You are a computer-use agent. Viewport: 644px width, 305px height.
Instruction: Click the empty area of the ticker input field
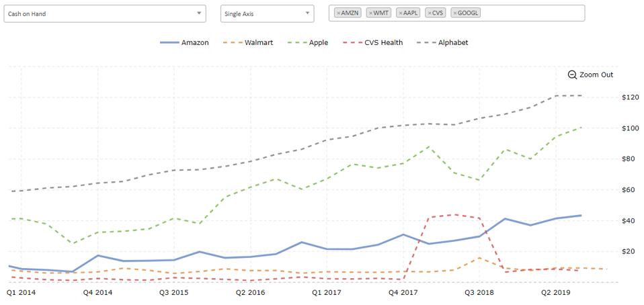tap(533, 13)
